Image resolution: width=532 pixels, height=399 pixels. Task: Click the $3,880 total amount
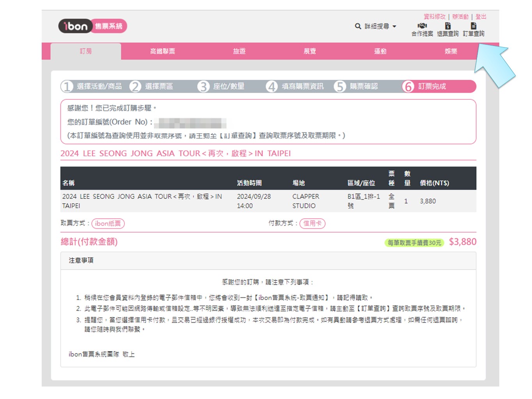(463, 242)
